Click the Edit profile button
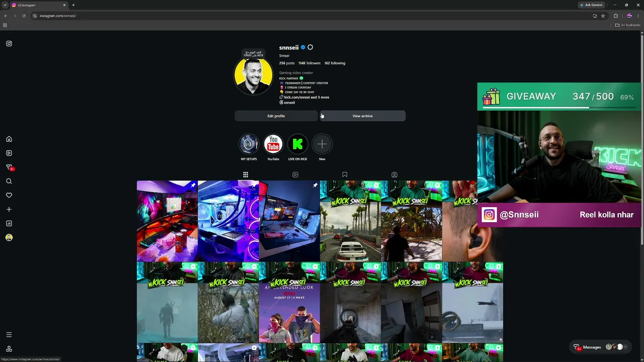Viewport: 644px width, 362px height. pos(276,116)
